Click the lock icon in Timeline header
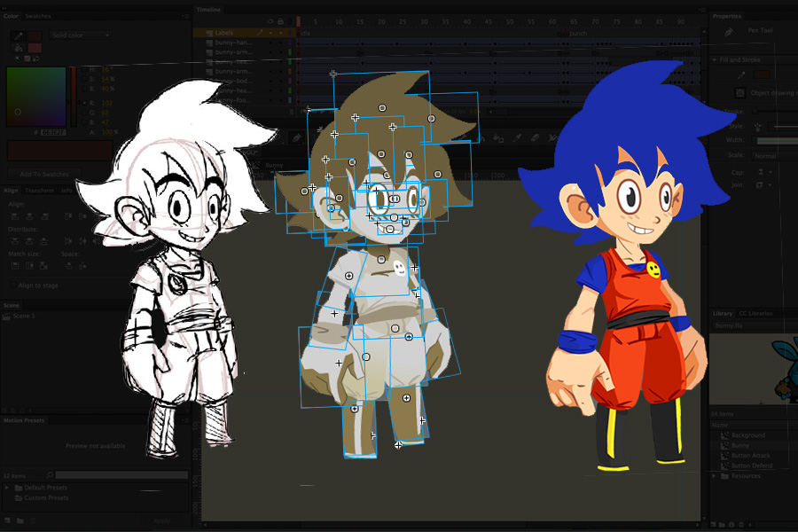 [x=281, y=21]
